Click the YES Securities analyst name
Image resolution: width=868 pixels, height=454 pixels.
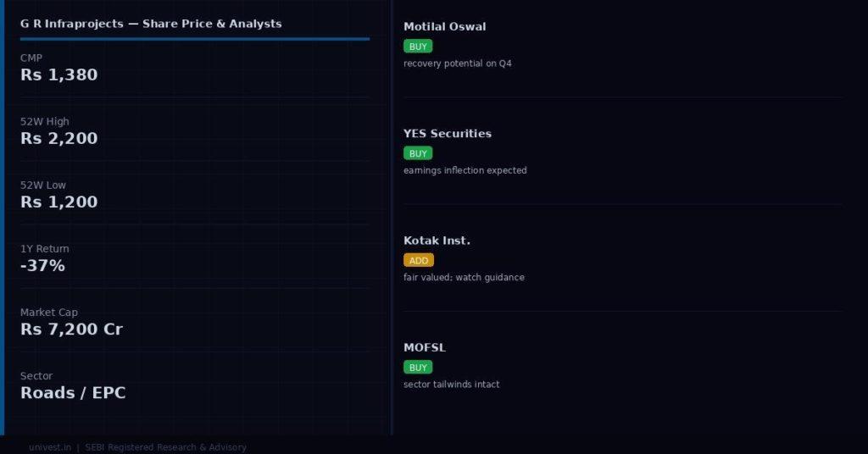point(448,133)
